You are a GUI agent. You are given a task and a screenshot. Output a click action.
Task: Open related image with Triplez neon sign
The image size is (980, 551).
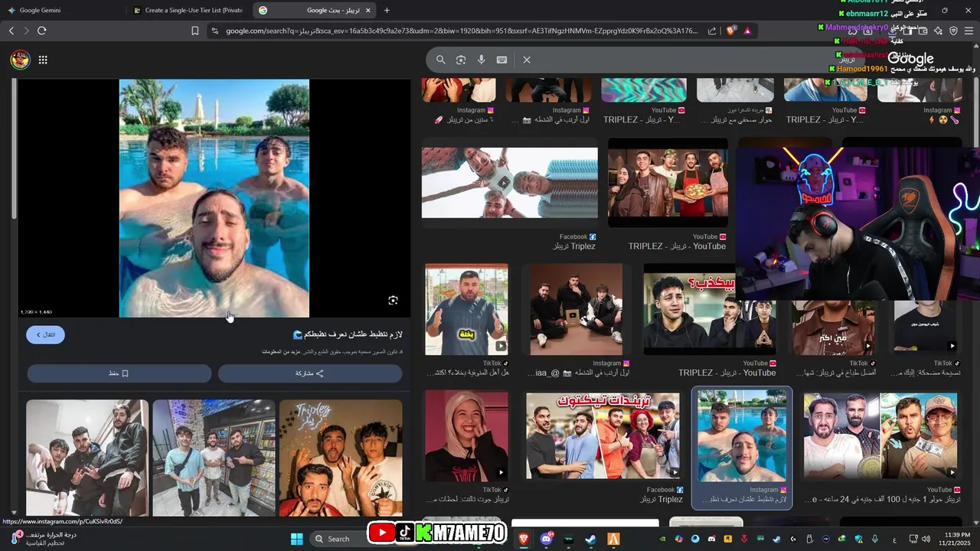pyautogui.click(x=341, y=458)
